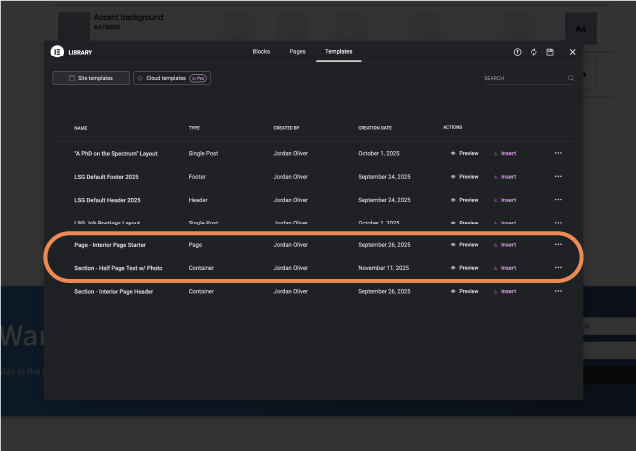Click the sync library refresh icon
636x451 pixels.
click(x=534, y=52)
